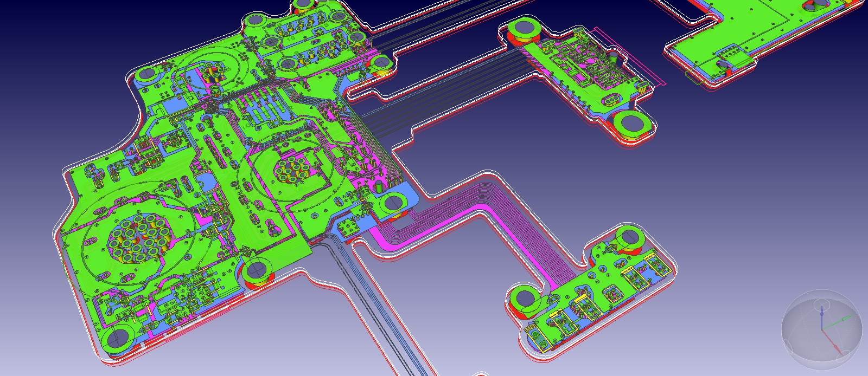Select top mounting hole of lower-right small board
868x376 pixels.
(629, 237)
